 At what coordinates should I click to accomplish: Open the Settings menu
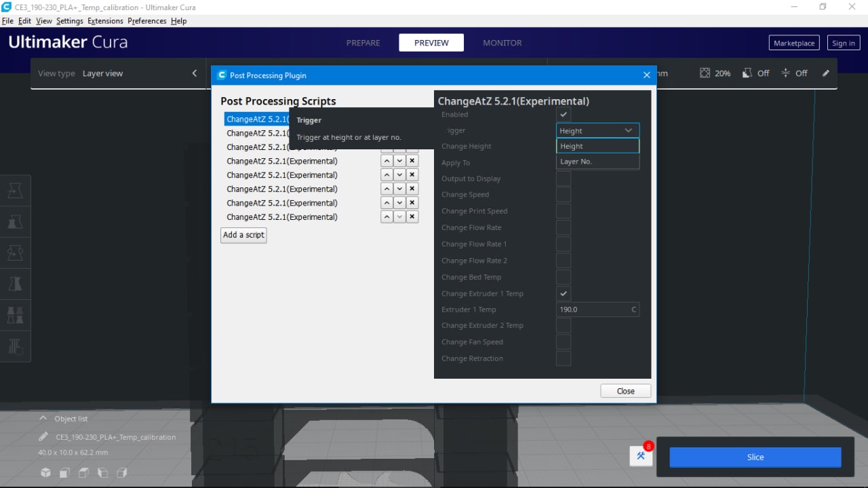[x=70, y=21]
